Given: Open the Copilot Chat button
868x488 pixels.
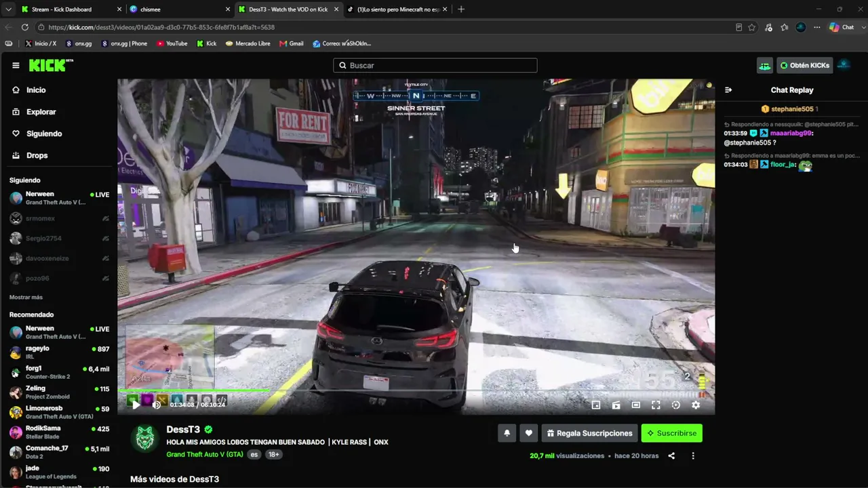Looking at the screenshot, I should point(842,27).
